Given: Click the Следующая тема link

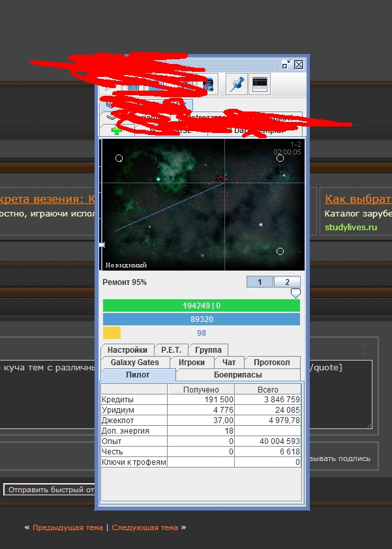Looking at the screenshot, I should pos(145,527).
